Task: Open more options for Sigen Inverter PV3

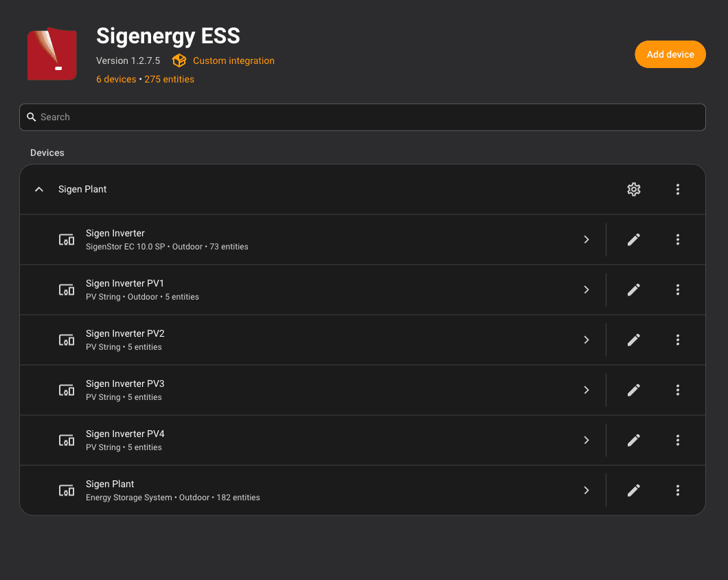Action: coord(677,390)
